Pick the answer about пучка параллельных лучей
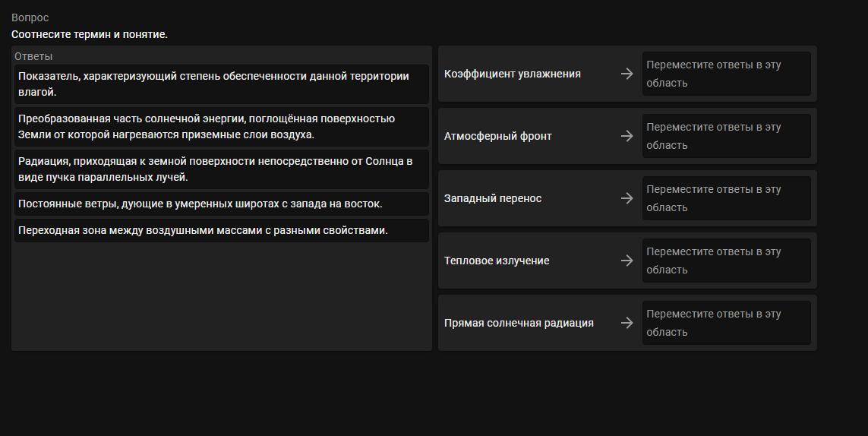The width and height of the screenshot is (868, 436). click(x=222, y=169)
